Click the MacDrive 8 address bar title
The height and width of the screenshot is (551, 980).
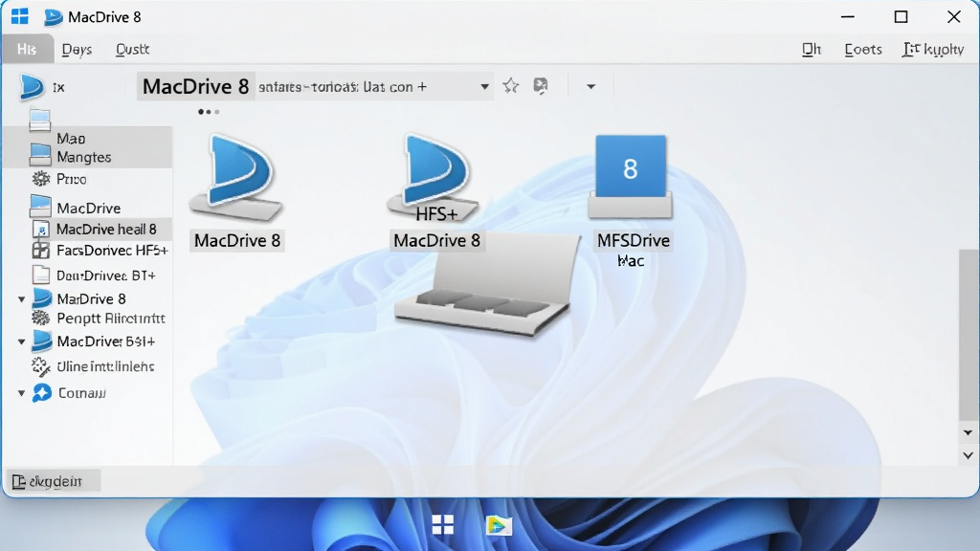coord(195,86)
